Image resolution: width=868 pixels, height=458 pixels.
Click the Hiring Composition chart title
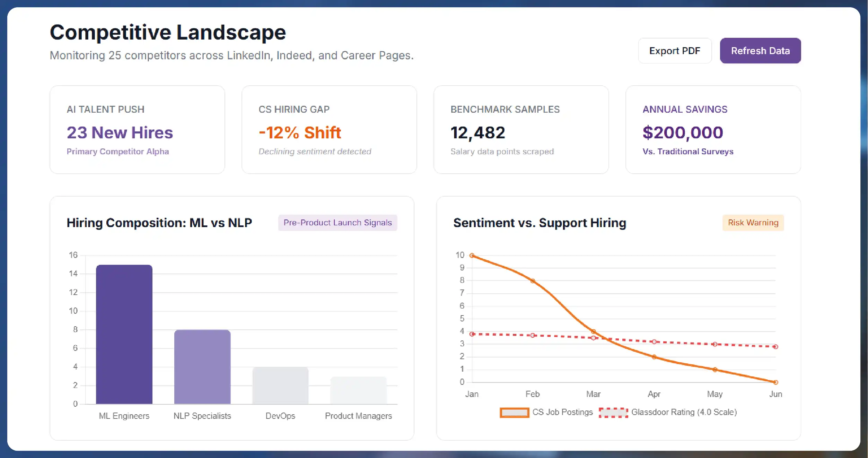click(x=159, y=223)
